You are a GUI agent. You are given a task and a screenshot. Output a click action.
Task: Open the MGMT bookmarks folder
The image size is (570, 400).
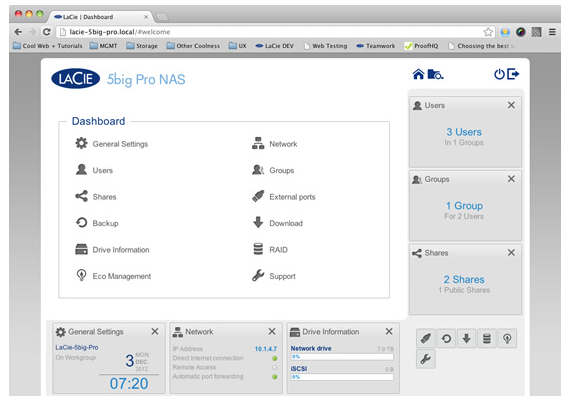pyautogui.click(x=104, y=46)
